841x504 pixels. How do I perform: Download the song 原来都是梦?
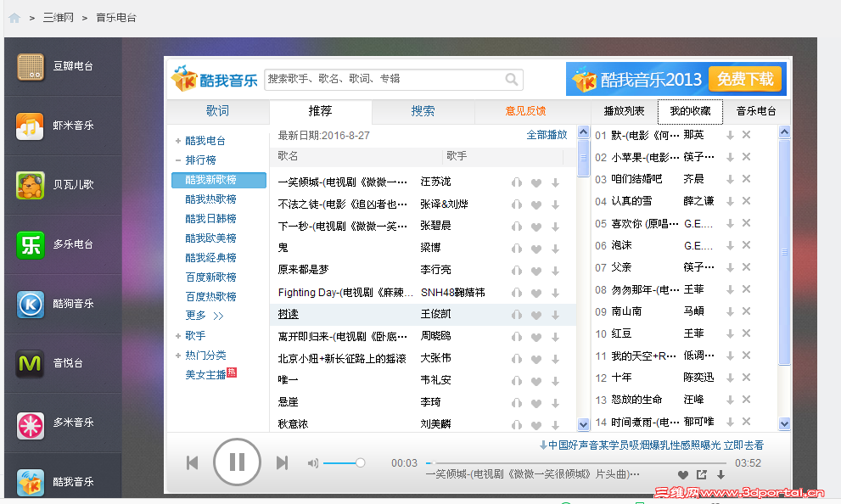click(555, 271)
